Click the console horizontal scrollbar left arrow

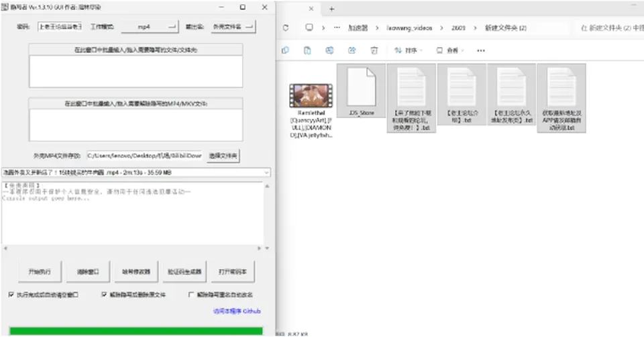coord(5,248)
